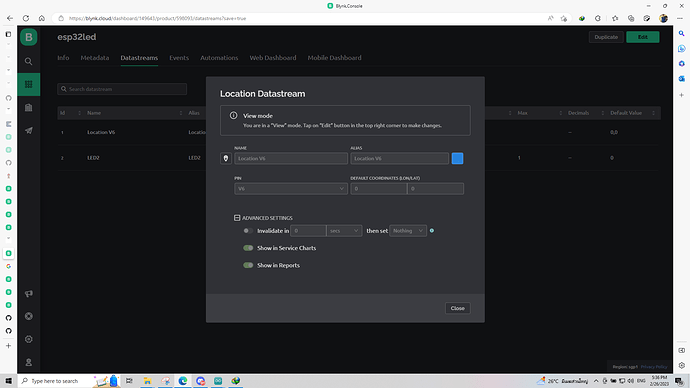Open the lifebuoy help icon in sidebar
The width and height of the screenshot is (690, 388).
click(x=29, y=316)
